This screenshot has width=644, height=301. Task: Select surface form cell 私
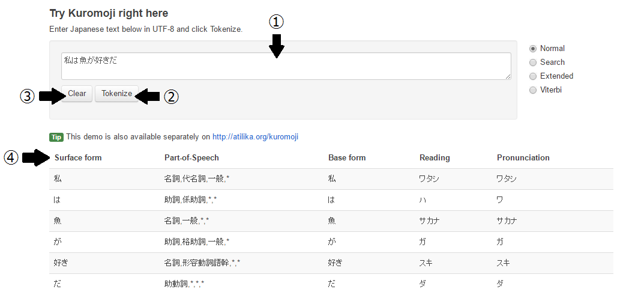[58, 179]
